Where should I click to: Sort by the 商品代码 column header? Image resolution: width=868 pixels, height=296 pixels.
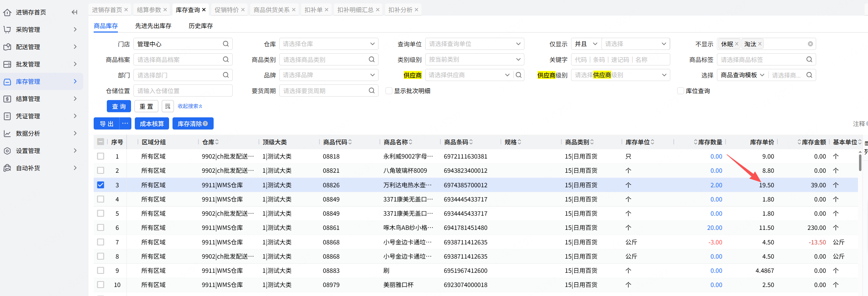pos(337,142)
